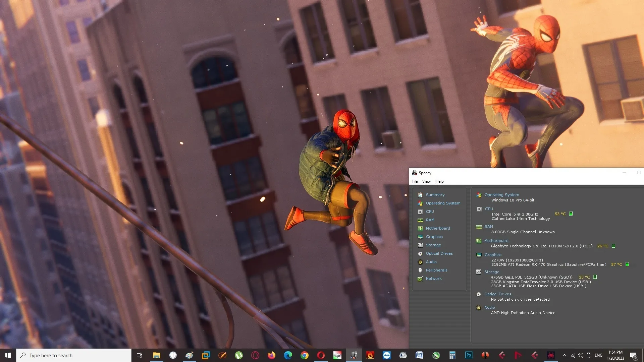Click the Storage disk icon in summary pane

478,272
